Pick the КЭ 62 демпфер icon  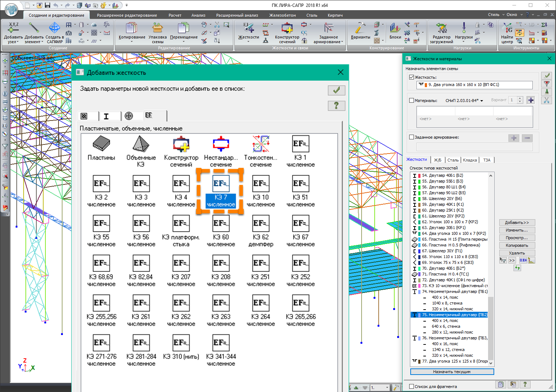[x=261, y=224]
